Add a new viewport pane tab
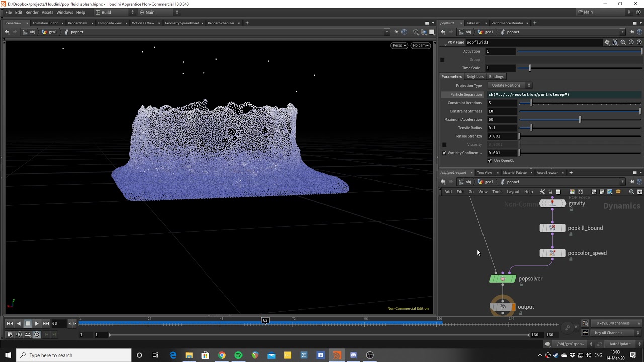Viewport: 644px width, 362px height. point(247,23)
